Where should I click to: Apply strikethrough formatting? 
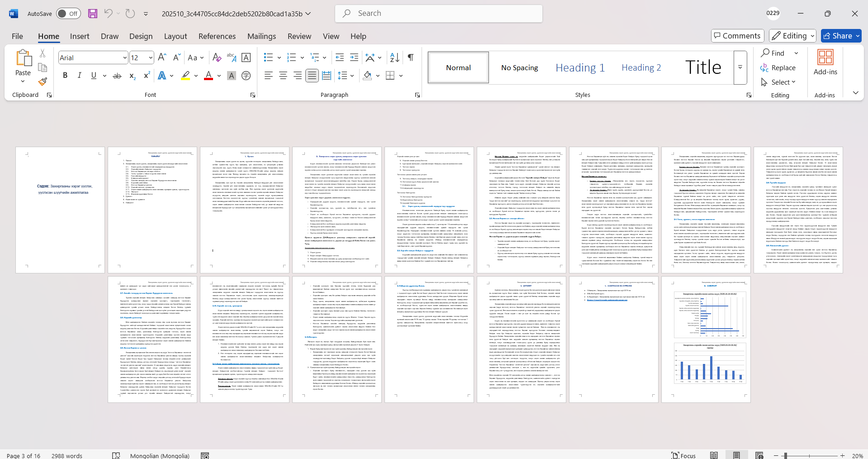click(117, 76)
